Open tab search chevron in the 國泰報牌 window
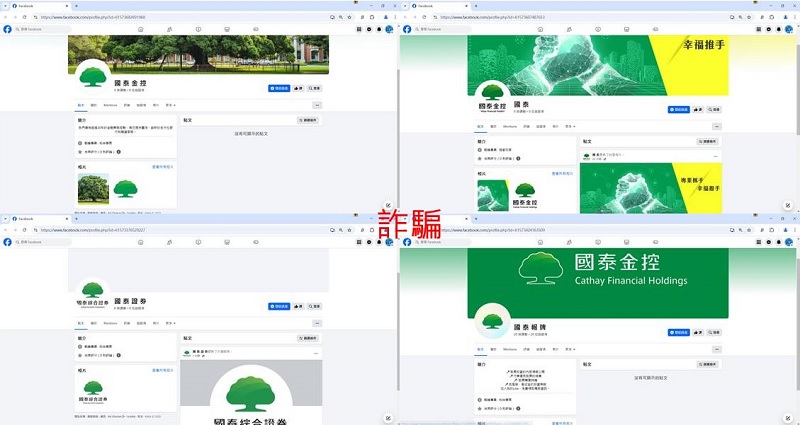 click(x=405, y=218)
